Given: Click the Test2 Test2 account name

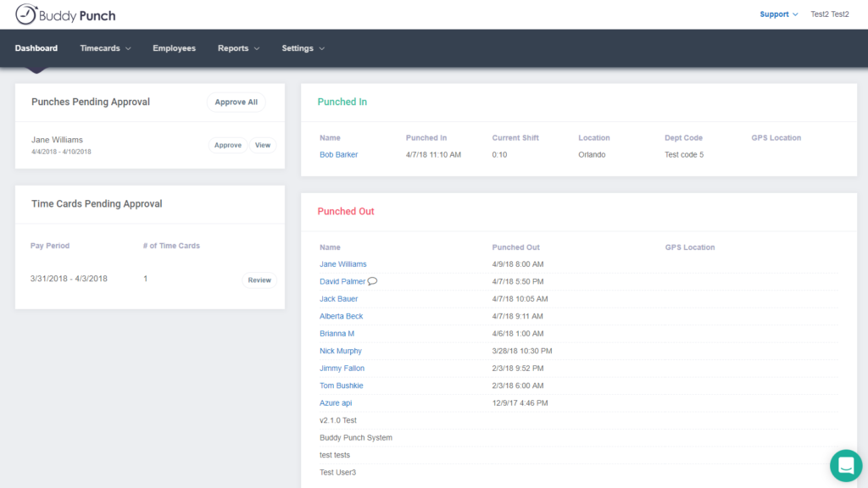Looking at the screenshot, I should (x=829, y=14).
